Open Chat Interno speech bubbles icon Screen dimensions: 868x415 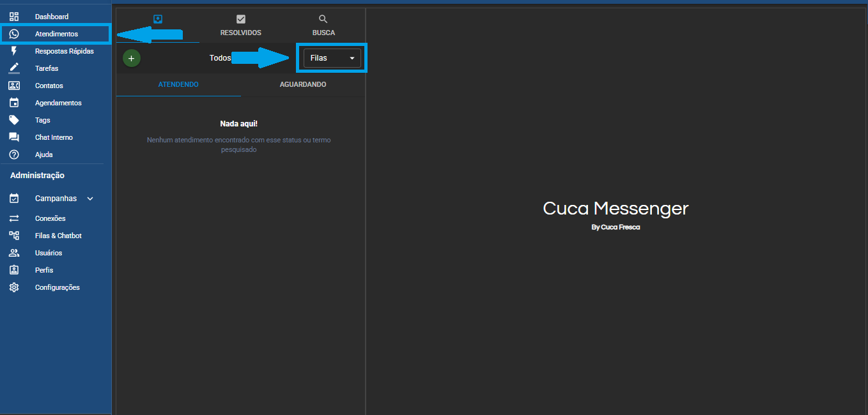pos(14,137)
